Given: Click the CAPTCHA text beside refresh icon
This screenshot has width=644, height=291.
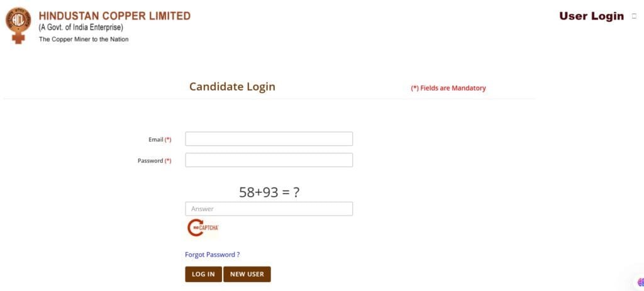Looking at the screenshot, I should [x=211, y=227].
